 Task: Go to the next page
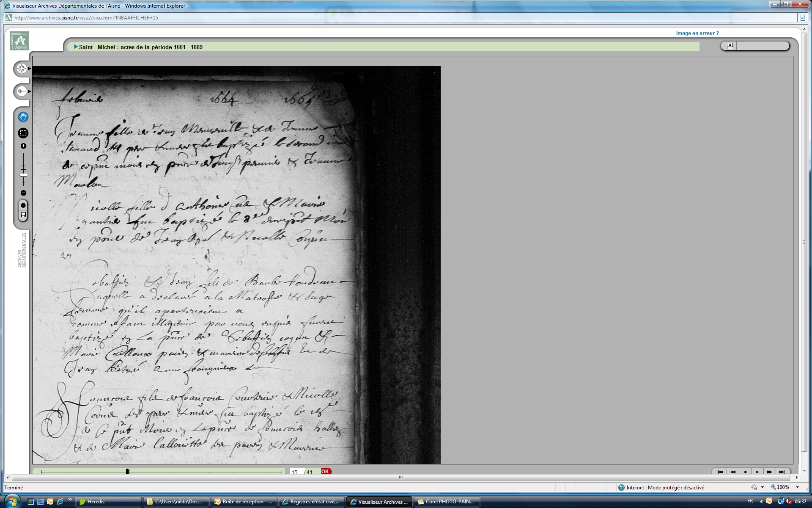click(757, 472)
